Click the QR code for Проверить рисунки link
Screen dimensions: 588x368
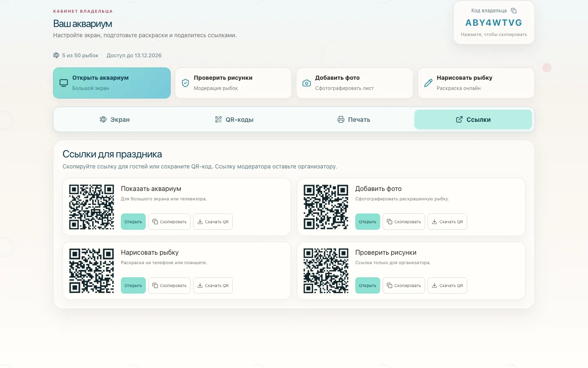[x=326, y=271]
